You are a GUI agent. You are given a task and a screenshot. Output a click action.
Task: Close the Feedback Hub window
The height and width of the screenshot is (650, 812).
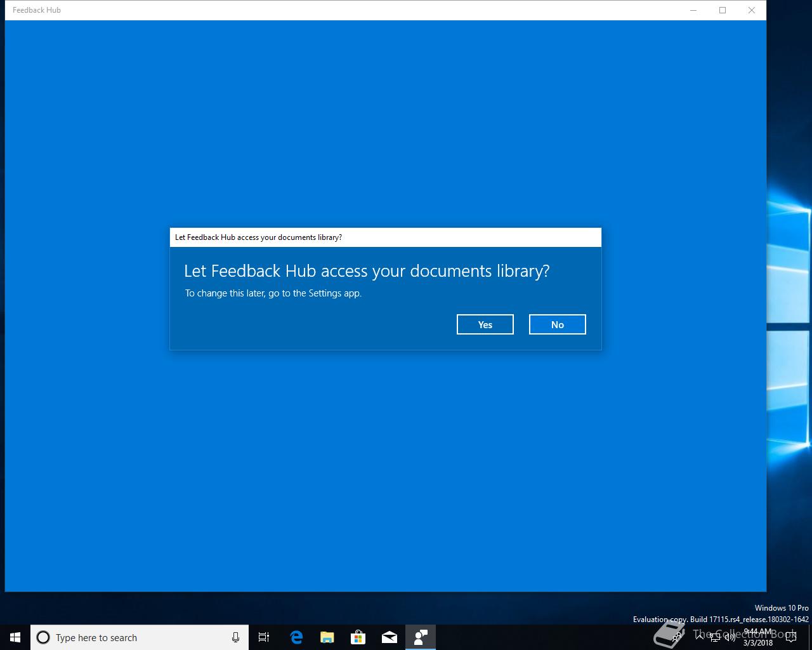click(x=752, y=10)
